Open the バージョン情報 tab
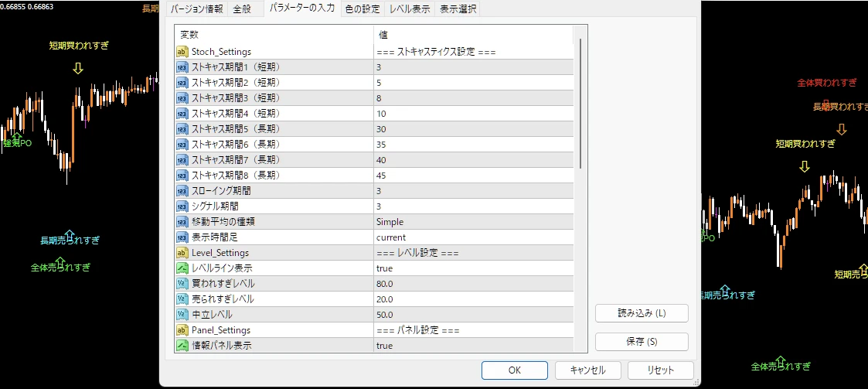The width and height of the screenshot is (868, 389). [196, 9]
